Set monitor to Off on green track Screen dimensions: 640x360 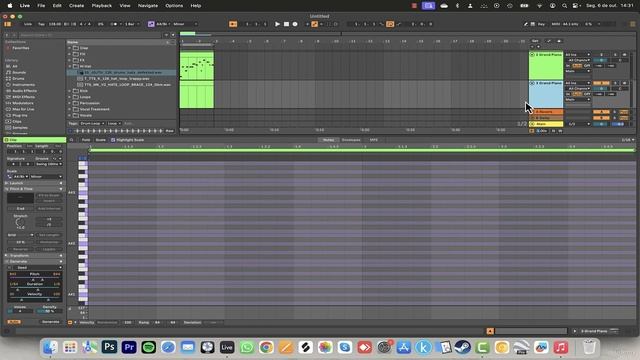point(587,65)
